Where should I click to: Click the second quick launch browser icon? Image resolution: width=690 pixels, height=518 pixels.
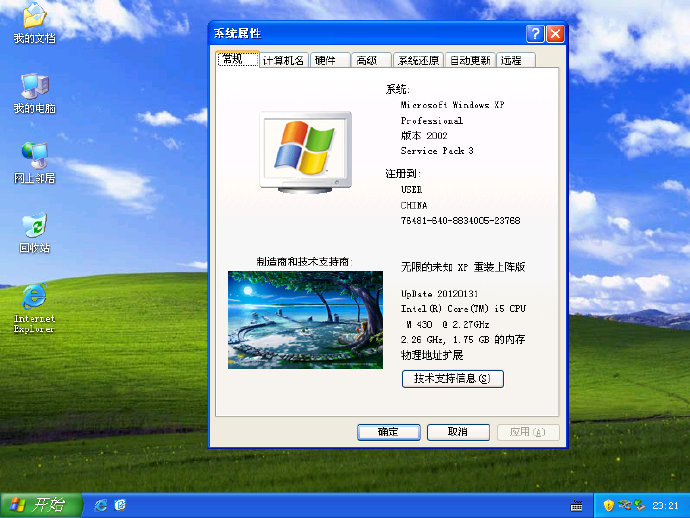[120, 505]
